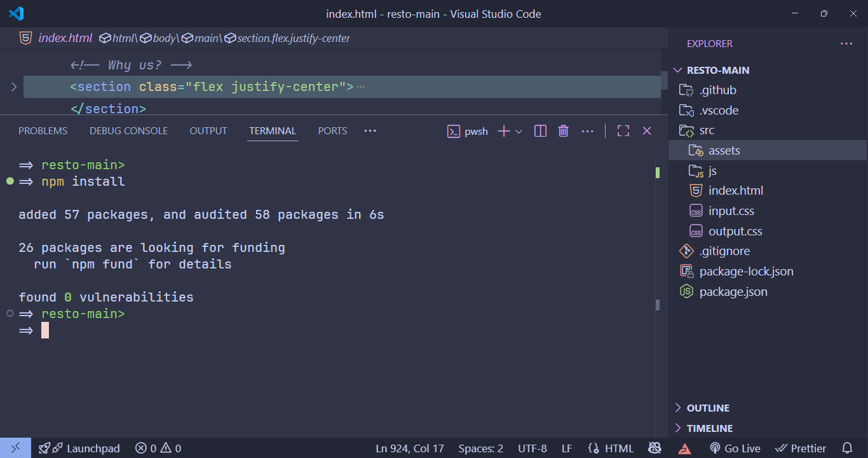Image resolution: width=868 pixels, height=458 pixels.
Task: Fold the section element using the gutter arrow
Action: pos(14,87)
